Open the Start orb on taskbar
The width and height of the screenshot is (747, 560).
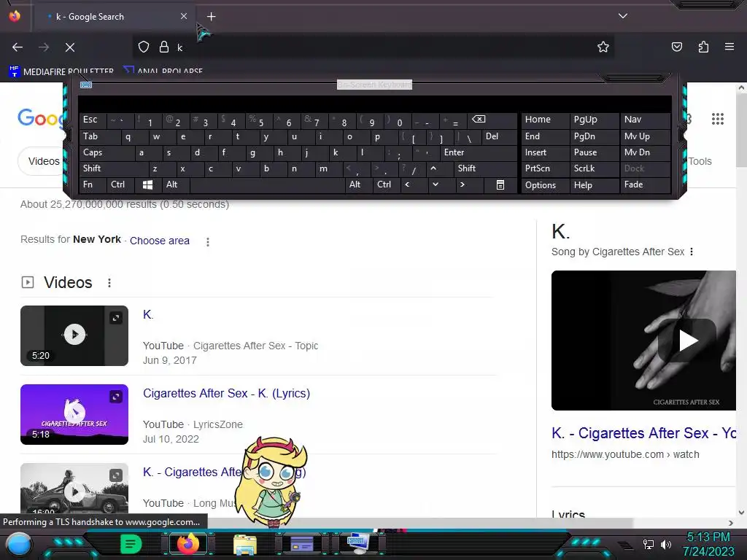(x=19, y=545)
